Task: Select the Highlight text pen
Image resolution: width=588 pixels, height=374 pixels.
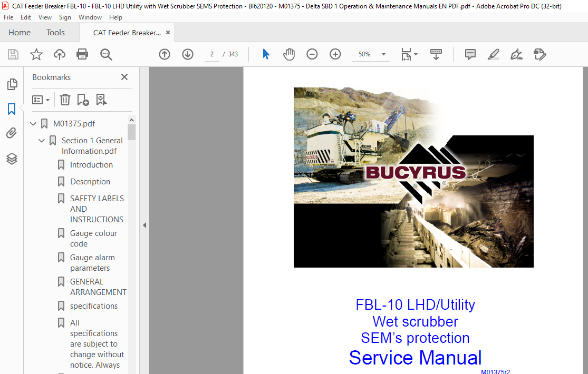Action: tap(494, 54)
